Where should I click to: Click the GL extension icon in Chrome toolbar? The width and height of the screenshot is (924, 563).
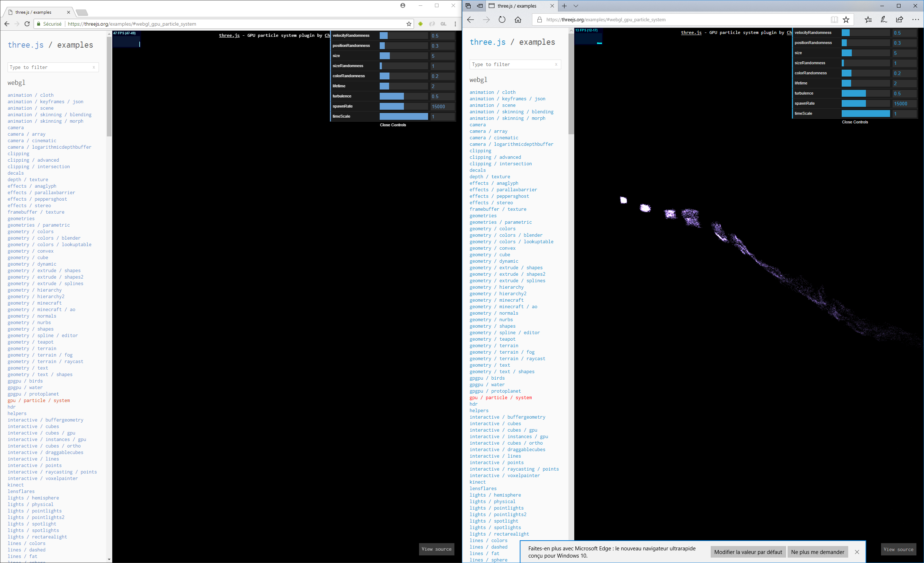point(443,23)
